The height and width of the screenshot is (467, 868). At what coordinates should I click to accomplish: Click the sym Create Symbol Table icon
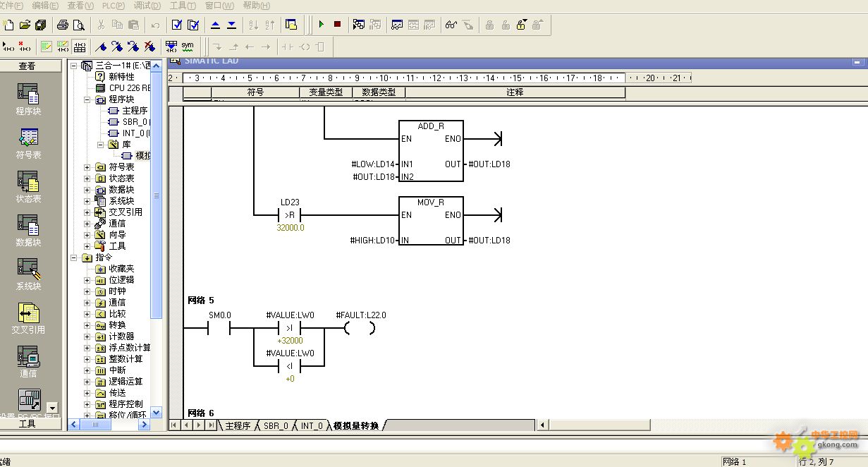coord(188,47)
